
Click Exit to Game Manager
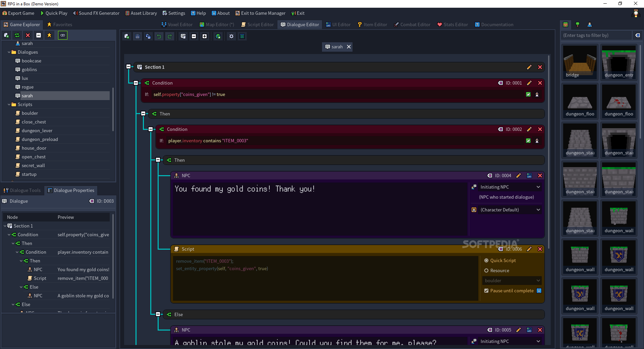pos(260,13)
